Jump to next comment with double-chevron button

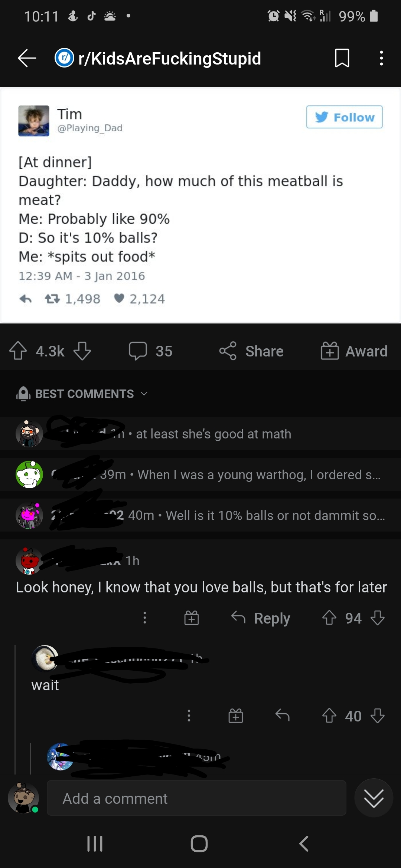(374, 798)
